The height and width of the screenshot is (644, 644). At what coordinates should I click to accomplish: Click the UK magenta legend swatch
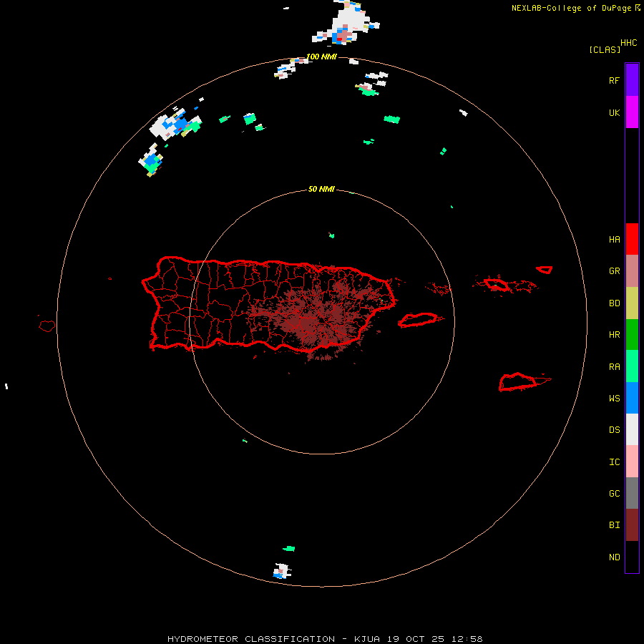(632, 112)
